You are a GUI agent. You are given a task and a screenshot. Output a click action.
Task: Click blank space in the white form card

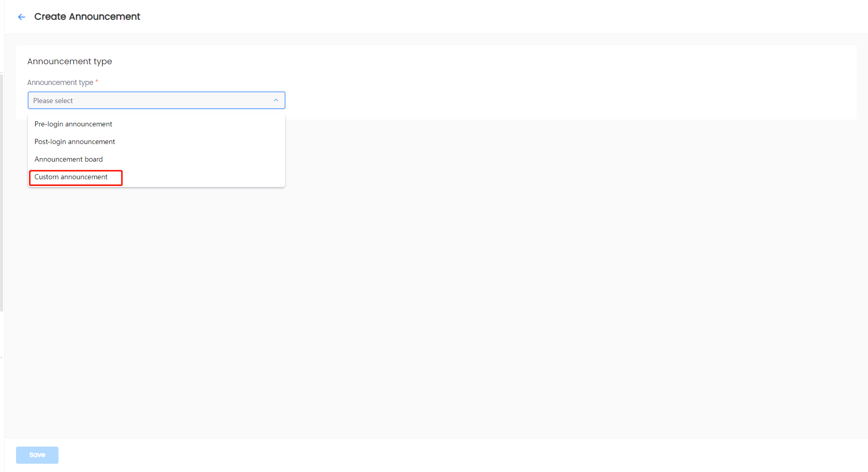pos(518,83)
